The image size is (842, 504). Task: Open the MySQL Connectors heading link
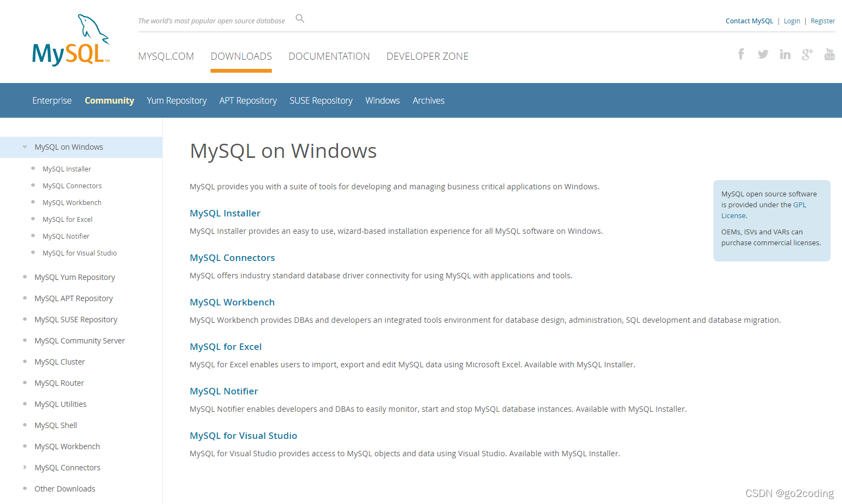tap(232, 258)
